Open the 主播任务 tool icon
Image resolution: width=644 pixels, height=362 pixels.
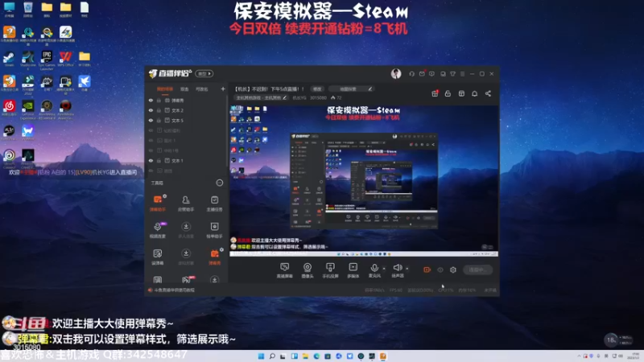point(214,203)
